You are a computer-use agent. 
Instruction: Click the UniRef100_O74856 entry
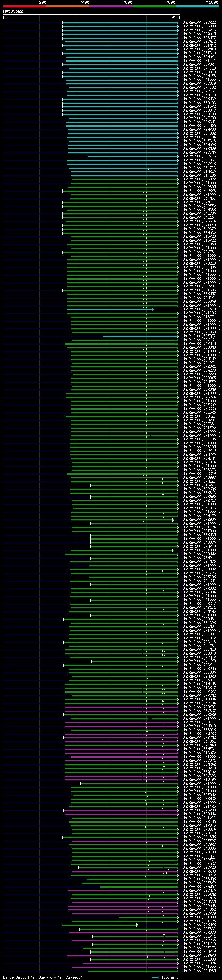[x=199, y=836]
